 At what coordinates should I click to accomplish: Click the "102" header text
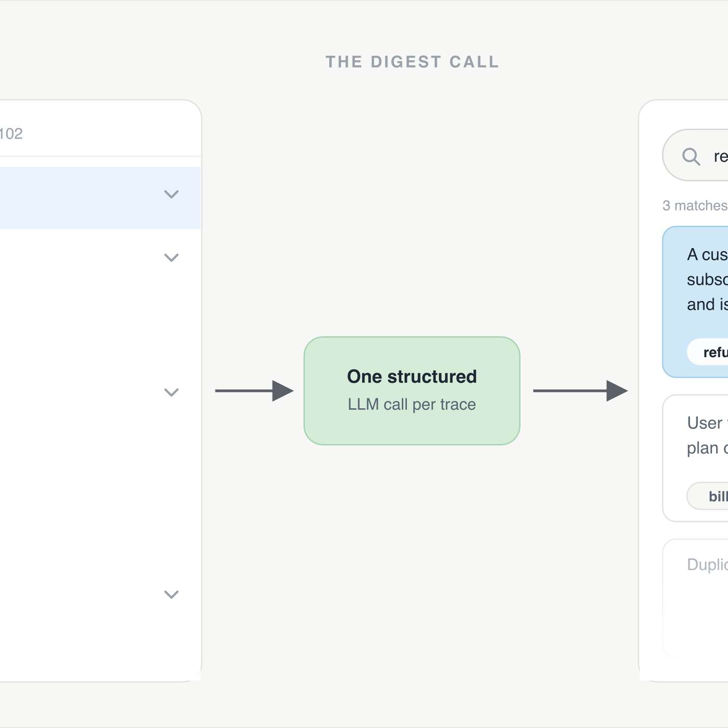coord(11,134)
